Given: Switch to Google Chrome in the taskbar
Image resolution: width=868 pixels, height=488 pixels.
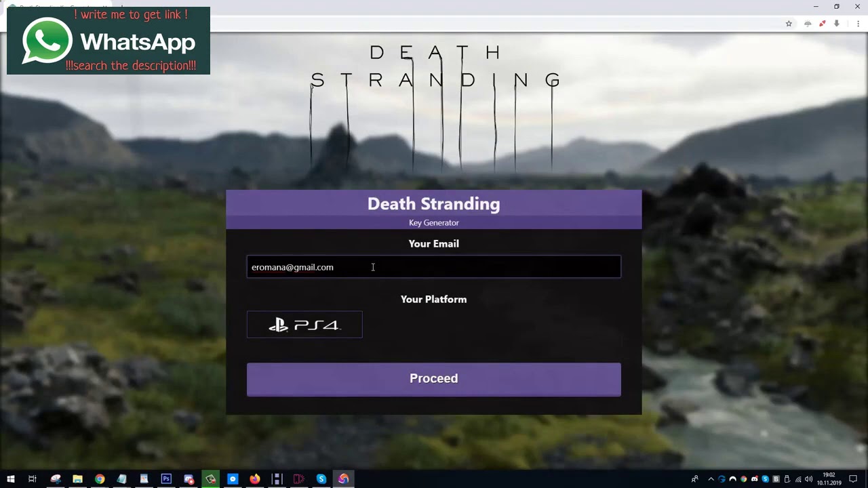Looking at the screenshot, I should pos(100,479).
